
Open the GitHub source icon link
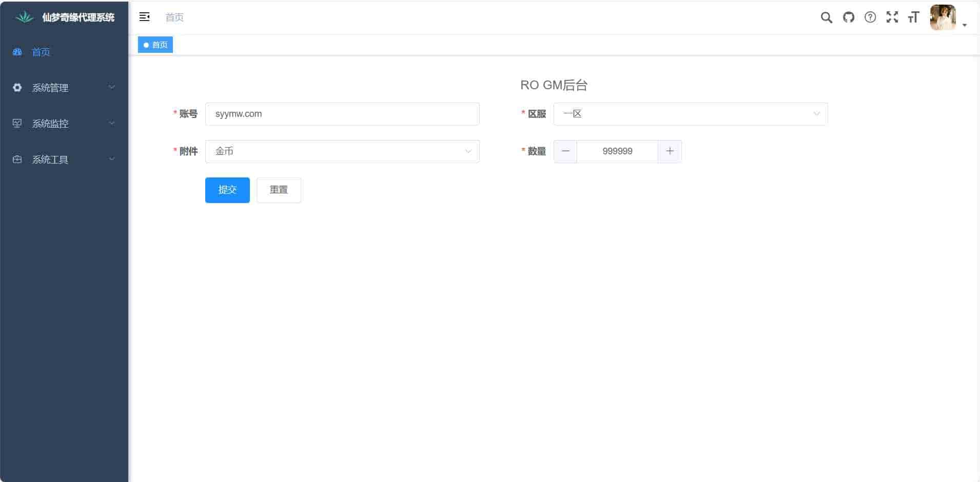pyautogui.click(x=849, y=17)
